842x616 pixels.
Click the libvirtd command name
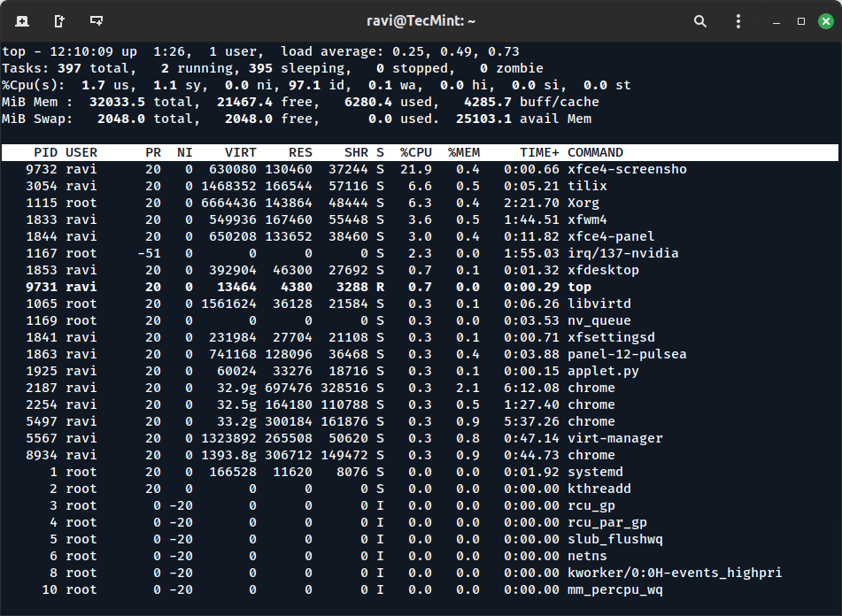point(599,304)
